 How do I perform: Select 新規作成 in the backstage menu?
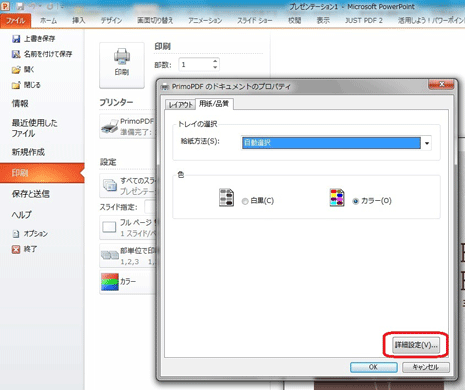coord(28,152)
